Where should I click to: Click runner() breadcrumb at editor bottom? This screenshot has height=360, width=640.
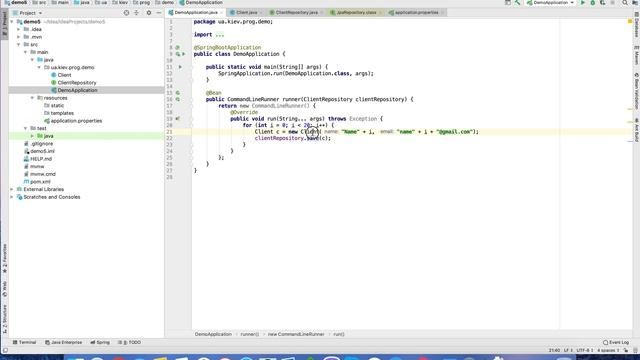249,334
